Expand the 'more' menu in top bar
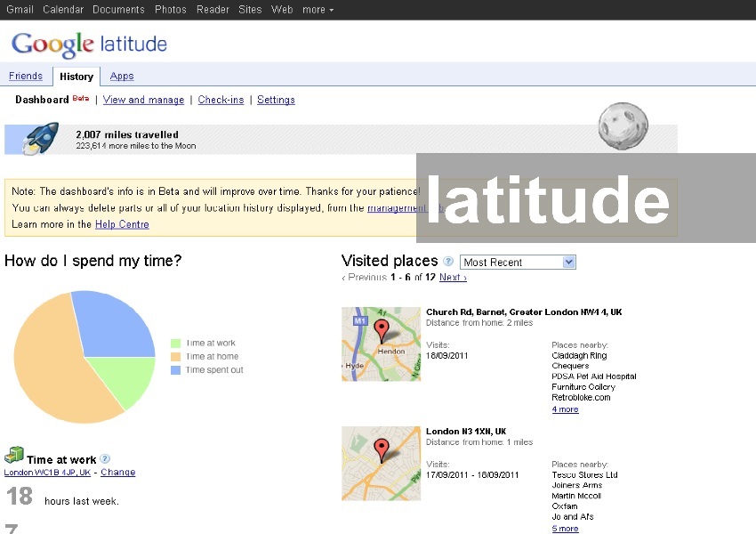 (x=318, y=10)
